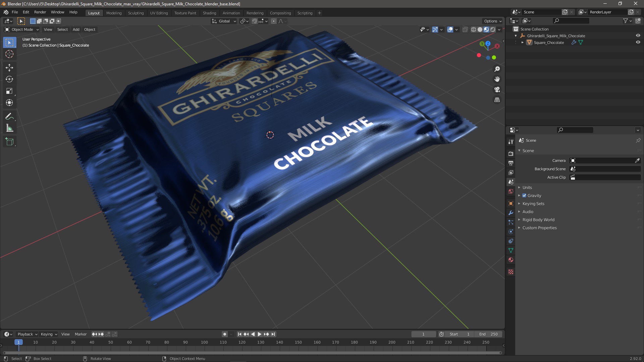The height and width of the screenshot is (362, 644).
Task: Click the current frame number field
Action: (x=424, y=334)
